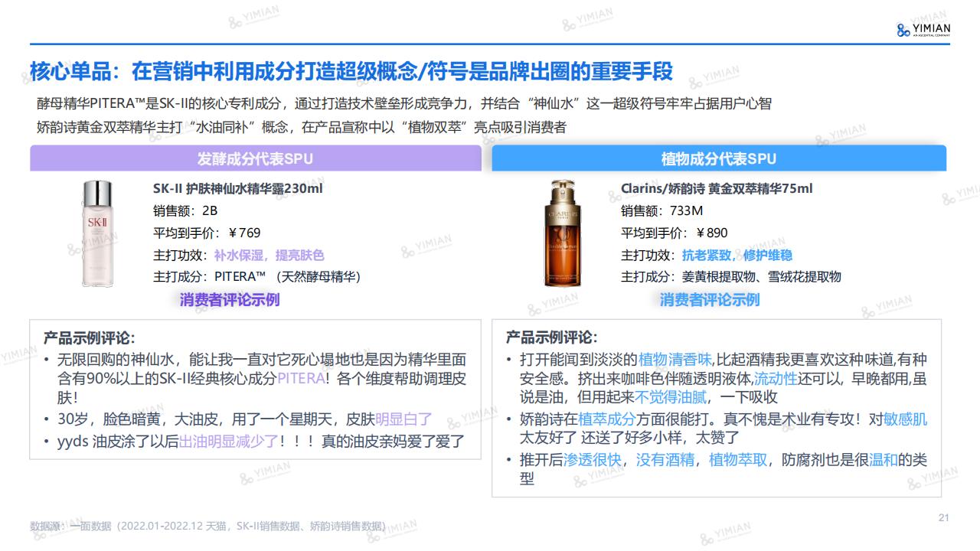Screen dimensions: 980x551
Task: Click the review starting 30岁，脸色暗黄
Action: click(x=245, y=419)
